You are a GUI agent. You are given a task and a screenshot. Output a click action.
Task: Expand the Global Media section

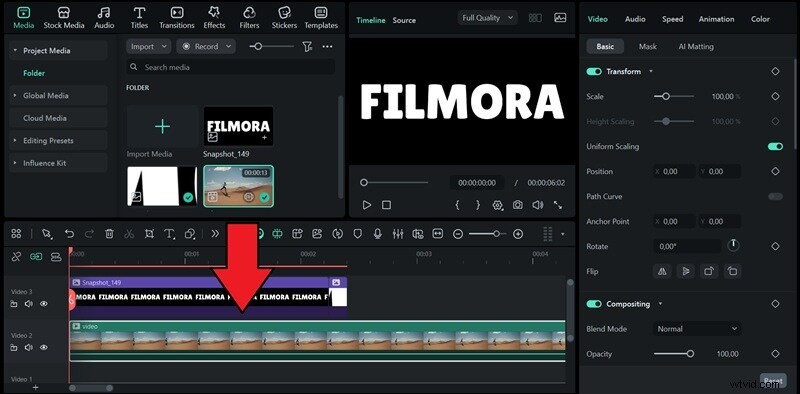pyautogui.click(x=15, y=95)
